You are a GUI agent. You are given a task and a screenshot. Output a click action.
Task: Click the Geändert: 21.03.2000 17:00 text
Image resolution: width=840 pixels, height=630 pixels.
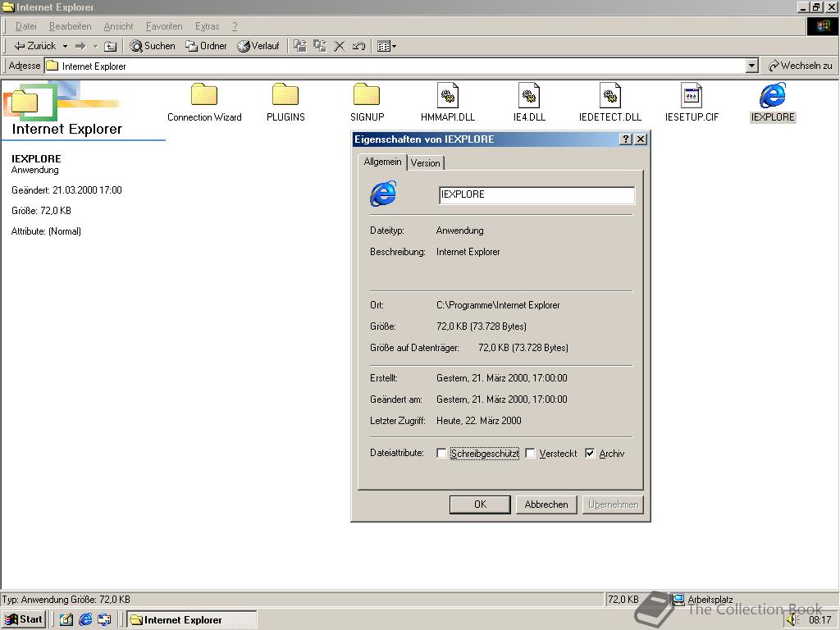pos(67,190)
